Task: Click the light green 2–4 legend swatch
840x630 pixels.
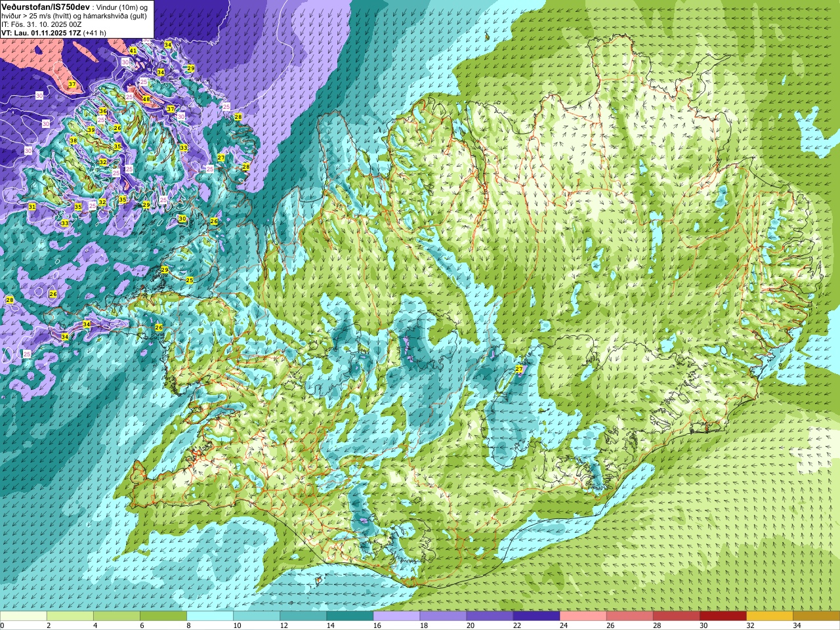Action: coord(70,616)
